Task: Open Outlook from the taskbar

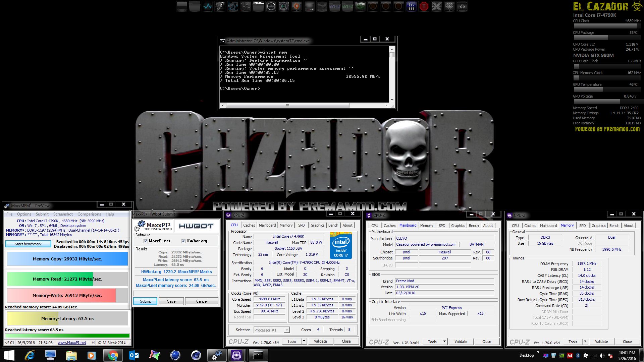Action: coord(134,355)
